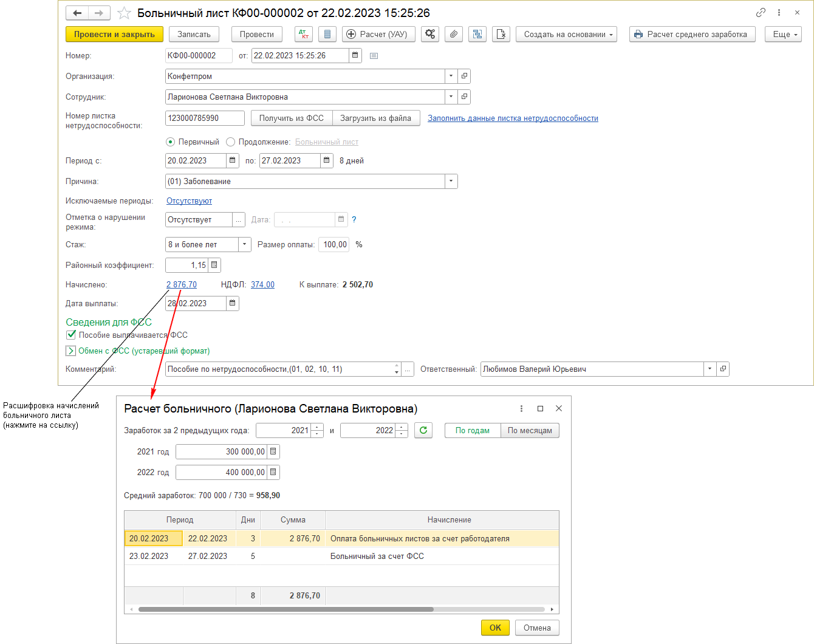
Task: Click the star favorite icon near title
Action: click(124, 13)
